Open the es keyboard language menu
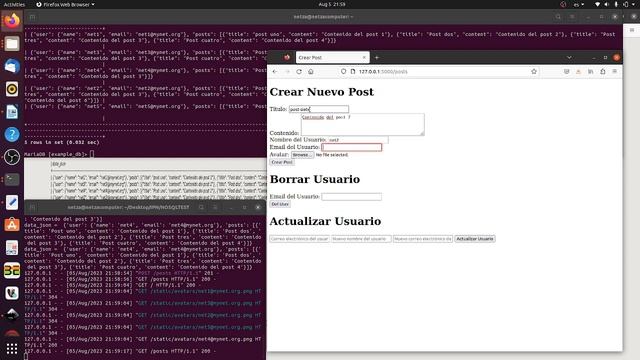640x360 pixels. pyautogui.click(x=579, y=4)
